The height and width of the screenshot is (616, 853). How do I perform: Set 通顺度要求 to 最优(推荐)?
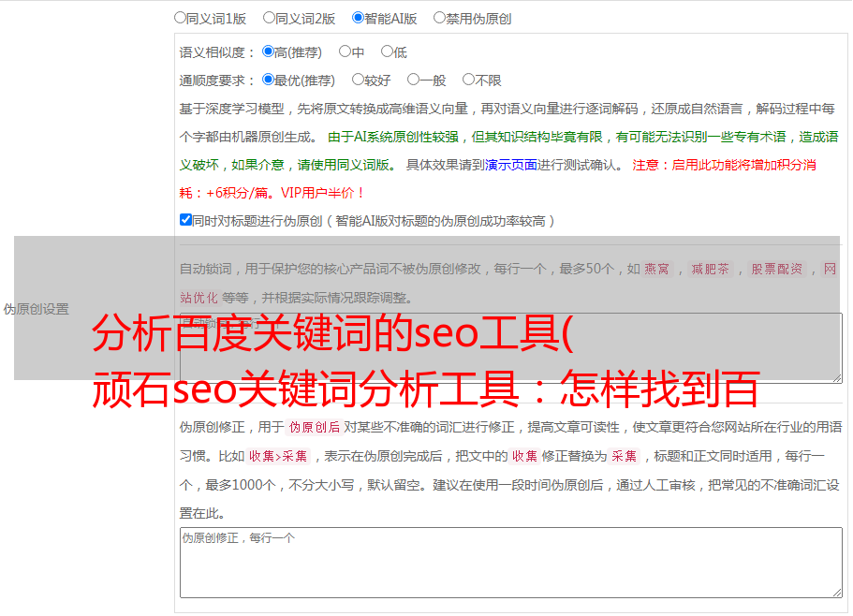pos(268,80)
